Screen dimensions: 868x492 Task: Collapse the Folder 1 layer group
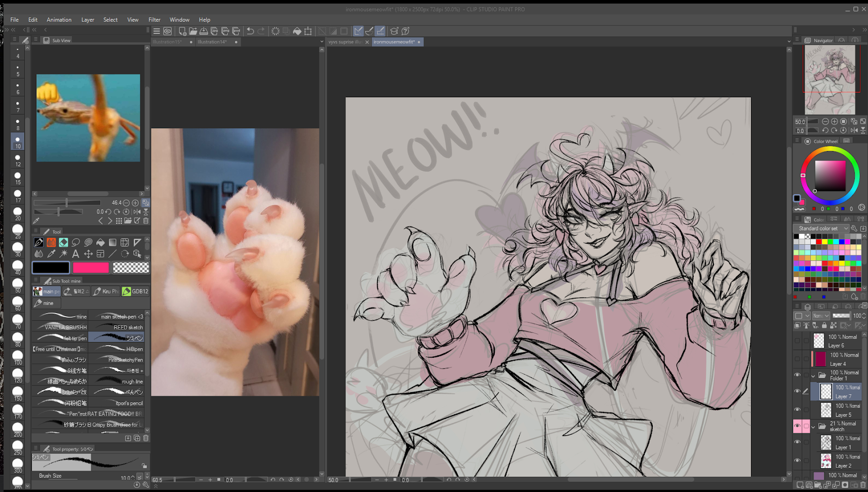tap(813, 375)
